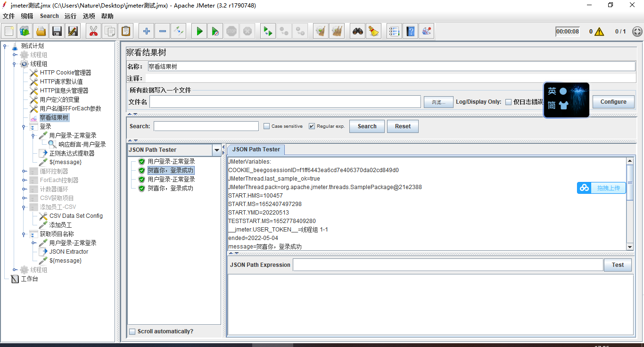Focus the Search text field in results panel
This screenshot has width=644, height=347.
coord(206,126)
